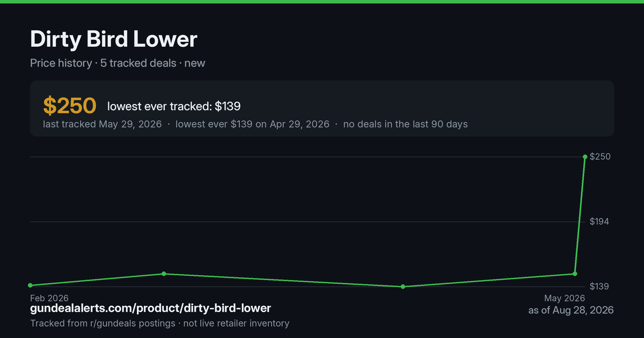Click 'Tracked from r/gundeals postings' footnote
Viewport: 644px width, 338px height.
click(103, 324)
